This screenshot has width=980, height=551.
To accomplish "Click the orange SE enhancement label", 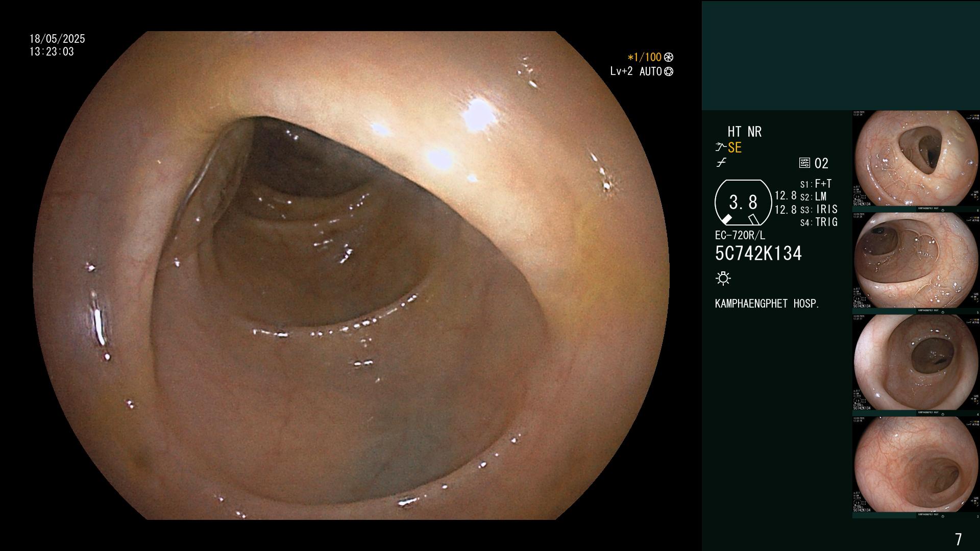I will 734,148.
